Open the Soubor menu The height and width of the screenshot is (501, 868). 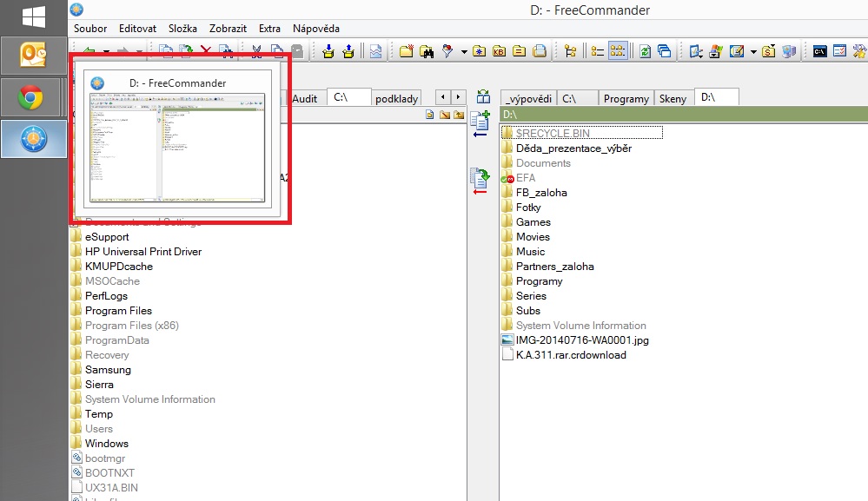pyautogui.click(x=90, y=29)
